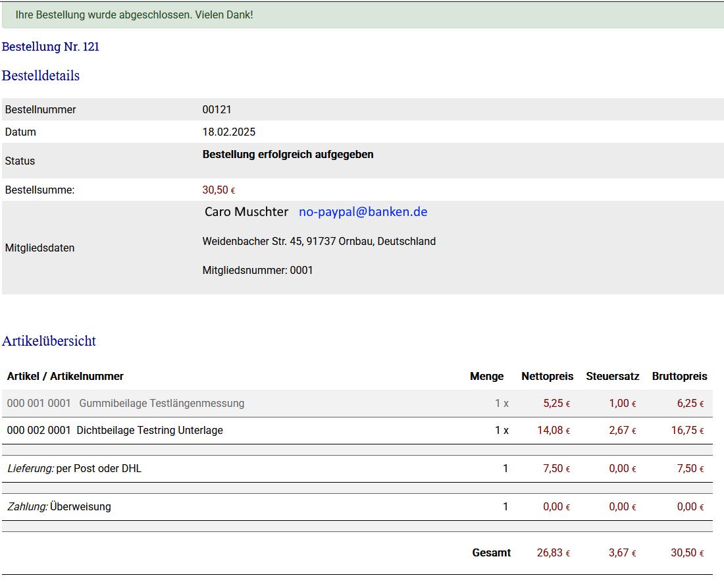Select the Gummibeilage Testlängenmessung article row
The width and height of the screenshot is (724, 588).
tap(161, 404)
